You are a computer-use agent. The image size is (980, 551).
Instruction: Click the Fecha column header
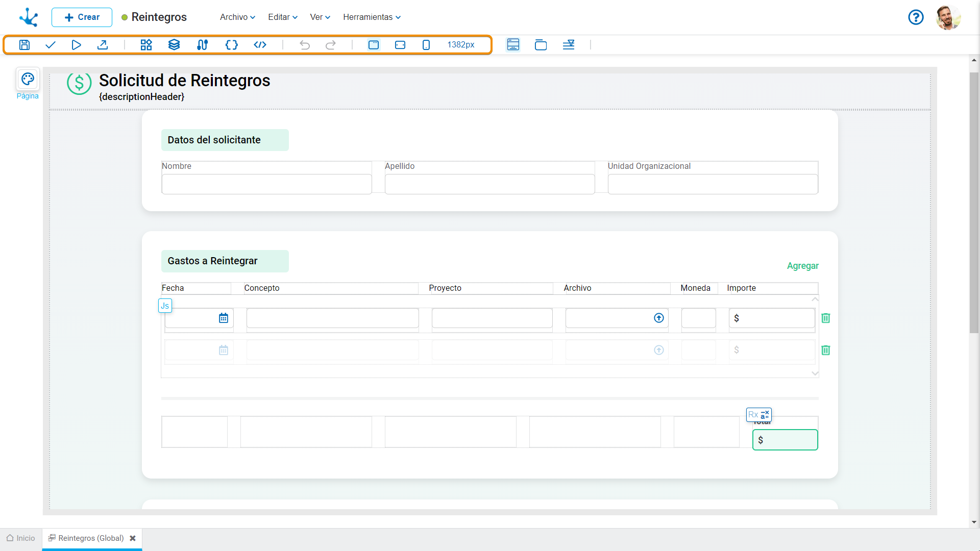pyautogui.click(x=173, y=288)
